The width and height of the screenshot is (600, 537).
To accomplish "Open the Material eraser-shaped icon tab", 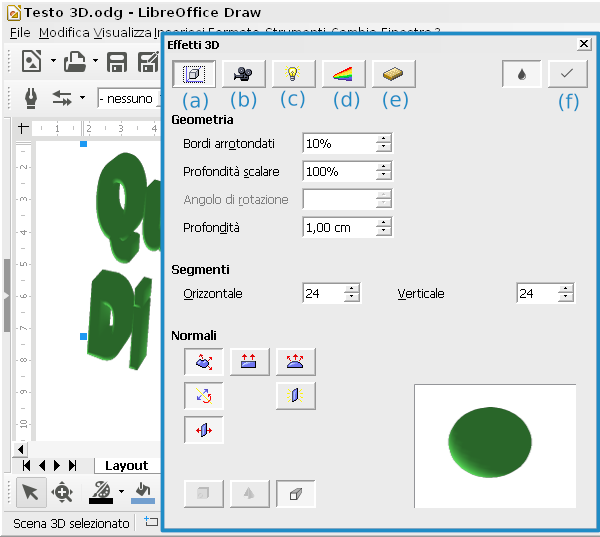I will pos(393,74).
